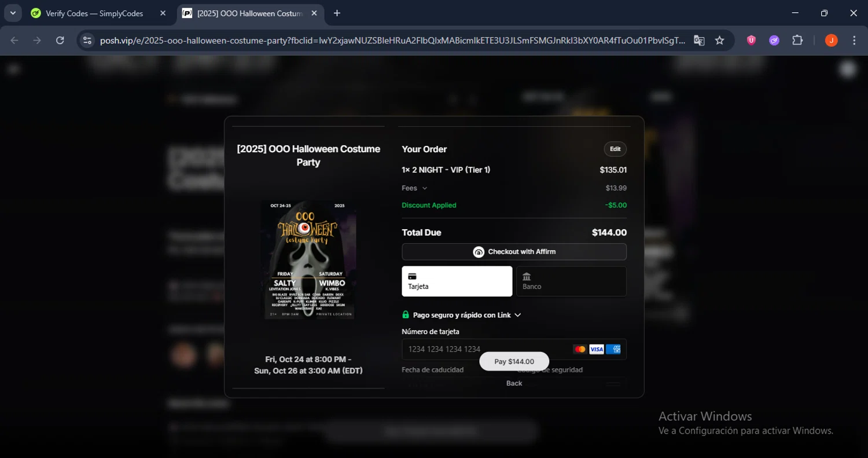Click the Pay $144.00 button
Screen dimensions: 868x458
(x=514, y=361)
